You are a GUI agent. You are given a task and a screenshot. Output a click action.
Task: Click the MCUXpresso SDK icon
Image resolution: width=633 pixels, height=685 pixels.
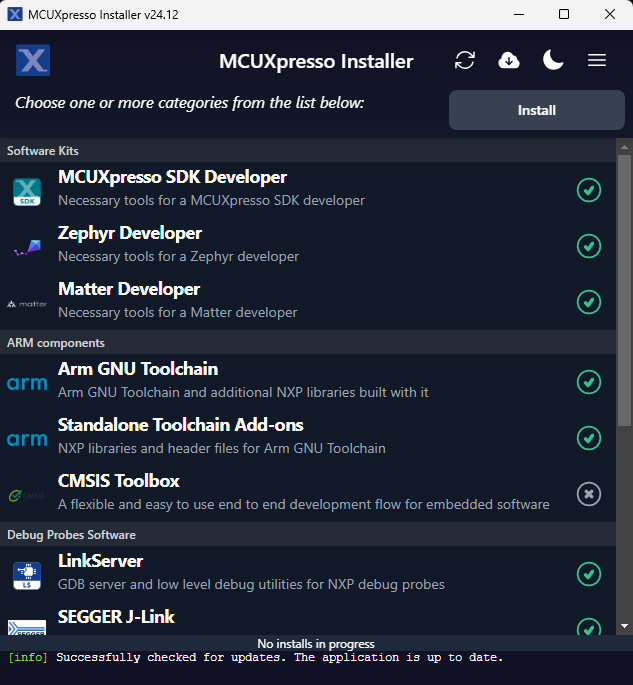coord(27,192)
